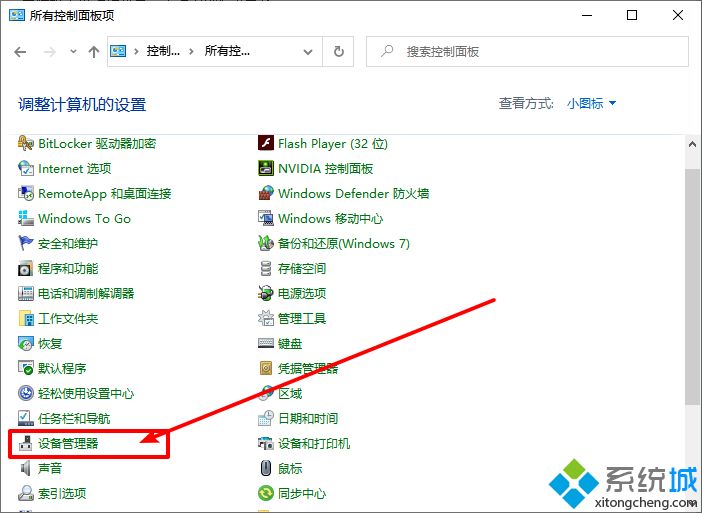The image size is (702, 513).
Task: Click the 索引选项 icon
Action: click(26, 494)
